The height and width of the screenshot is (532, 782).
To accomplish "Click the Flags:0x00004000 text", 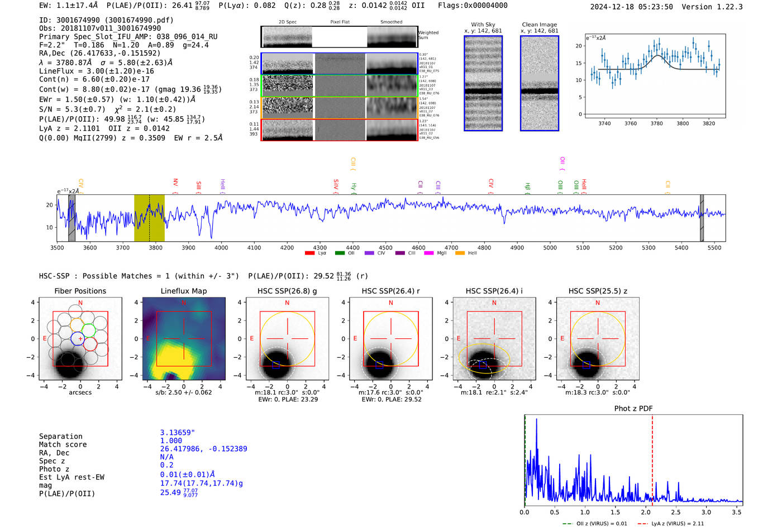I will pos(473,6).
